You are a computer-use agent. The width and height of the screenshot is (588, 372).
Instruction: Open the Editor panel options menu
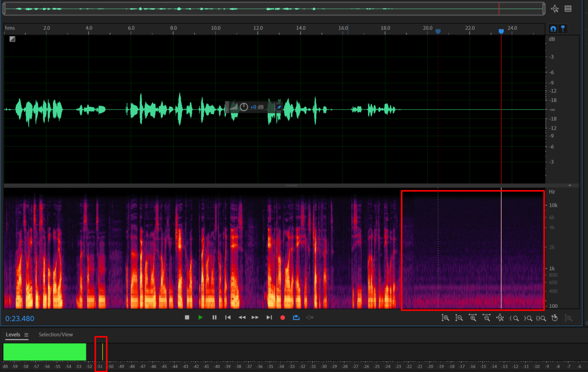point(569,8)
